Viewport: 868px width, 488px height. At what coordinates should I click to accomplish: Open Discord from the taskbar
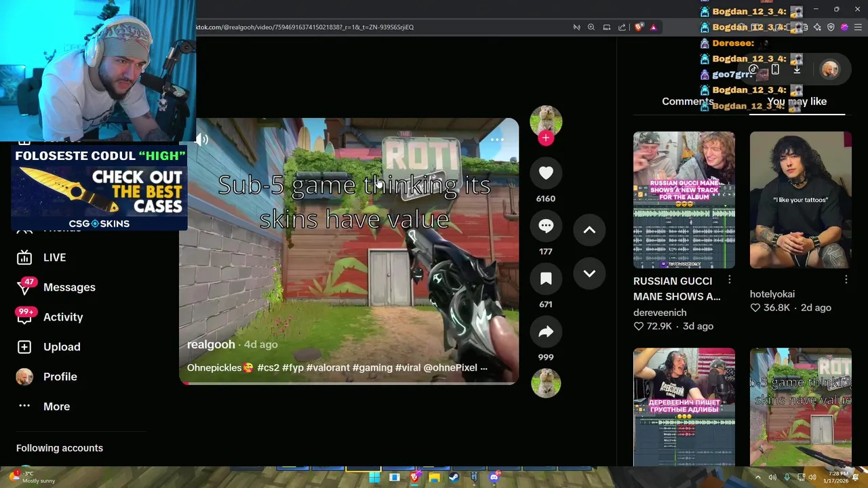pos(494,477)
